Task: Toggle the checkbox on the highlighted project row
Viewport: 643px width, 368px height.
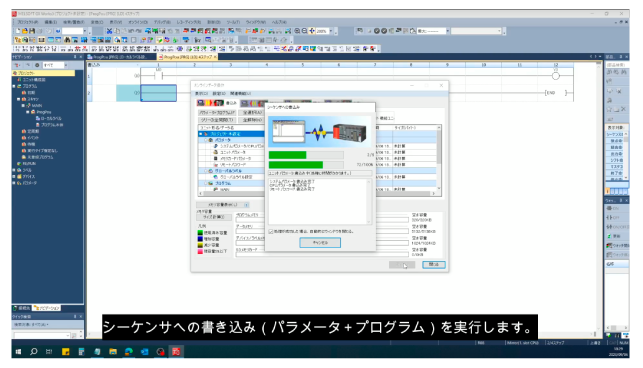Action: (x=201, y=134)
